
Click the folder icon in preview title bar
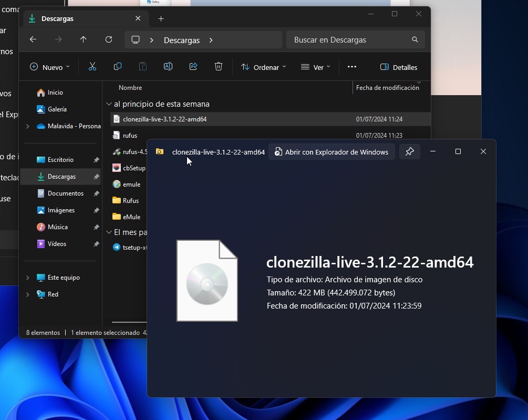point(160,152)
